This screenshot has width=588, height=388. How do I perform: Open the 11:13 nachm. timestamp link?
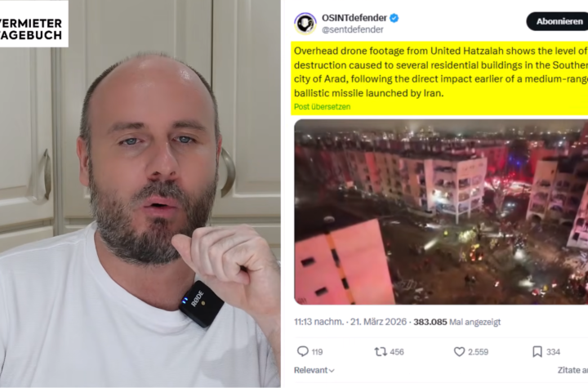318,322
